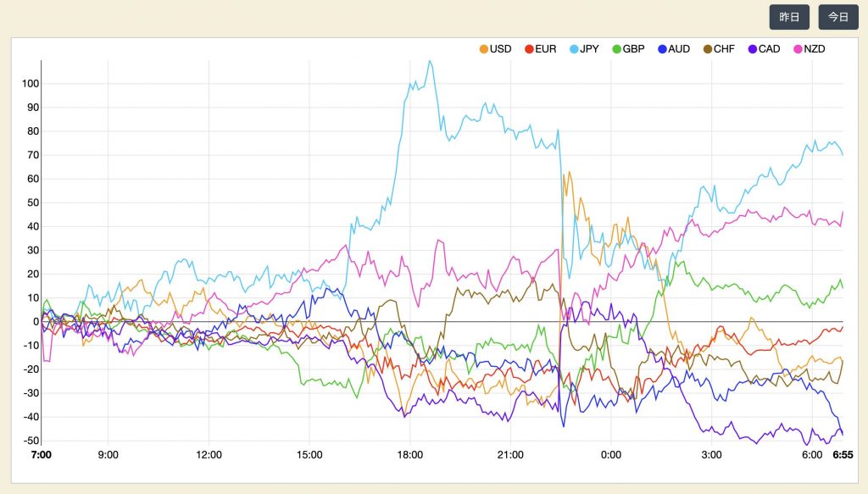Click the brown CHF legend color dot
Image resolution: width=868 pixels, height=494 pixels.
708,49
